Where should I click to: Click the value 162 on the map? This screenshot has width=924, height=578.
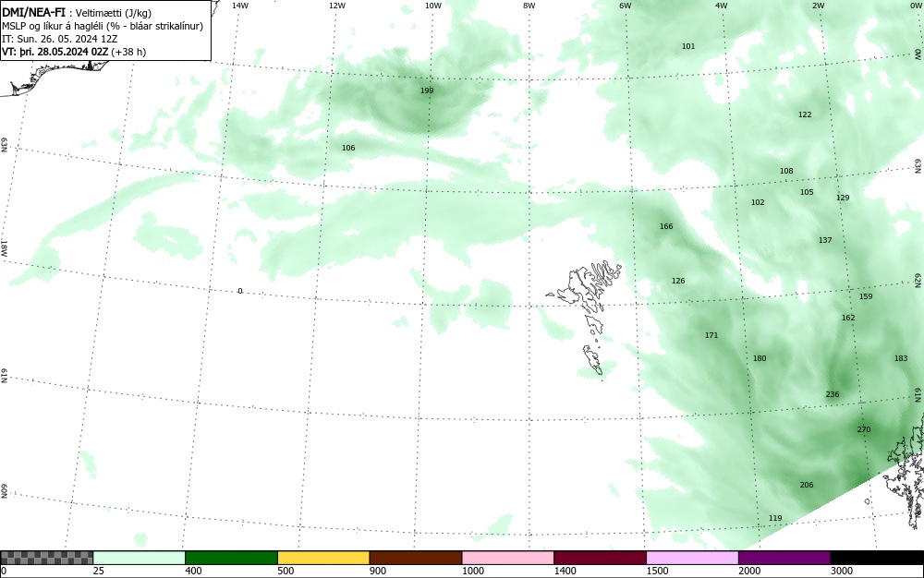[848, 318]
